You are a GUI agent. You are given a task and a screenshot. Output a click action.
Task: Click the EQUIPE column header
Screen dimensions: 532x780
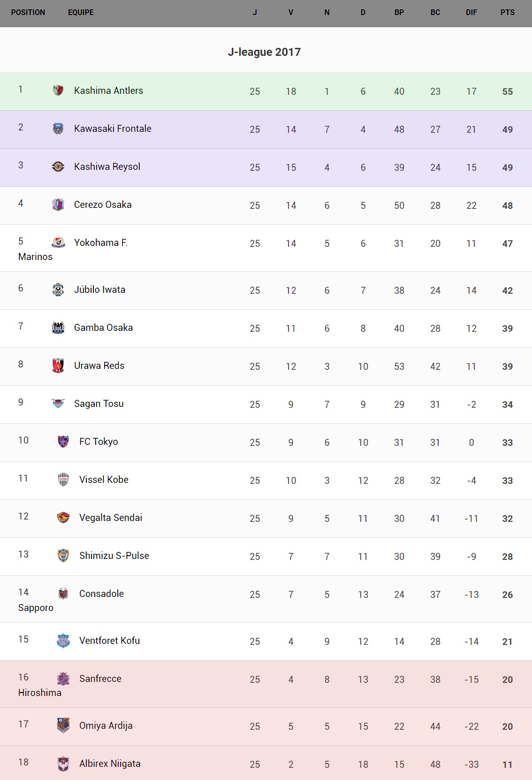coord(81,13)
